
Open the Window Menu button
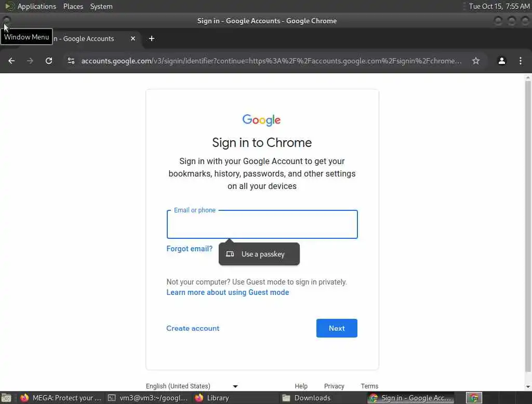tap(6, 21)
